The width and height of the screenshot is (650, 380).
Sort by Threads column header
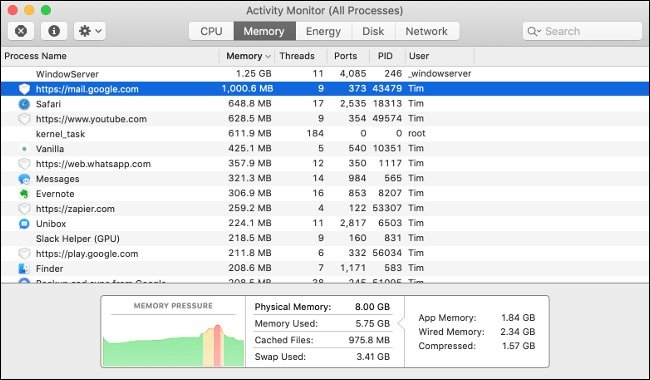click(x=297, y=56)
